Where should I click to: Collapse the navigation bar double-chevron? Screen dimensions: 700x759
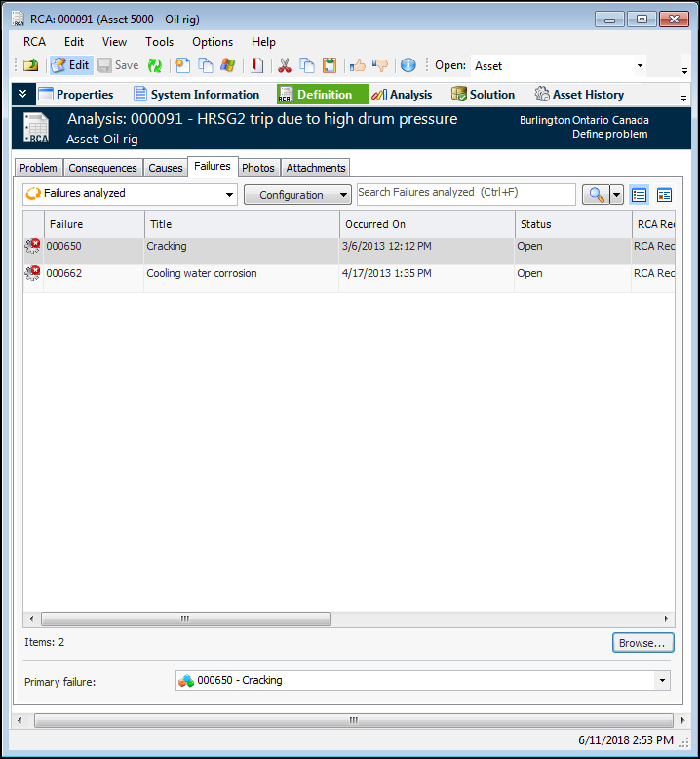point(23,94)
